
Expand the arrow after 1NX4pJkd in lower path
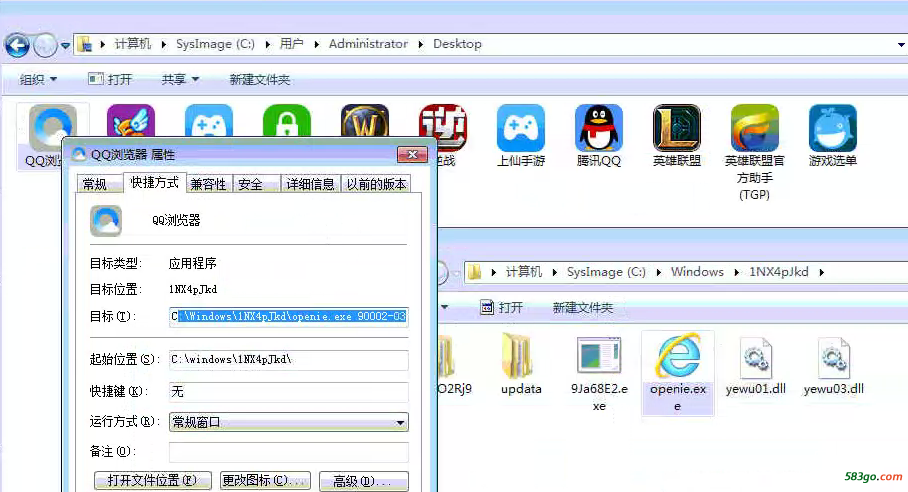(x=821, y=272)
